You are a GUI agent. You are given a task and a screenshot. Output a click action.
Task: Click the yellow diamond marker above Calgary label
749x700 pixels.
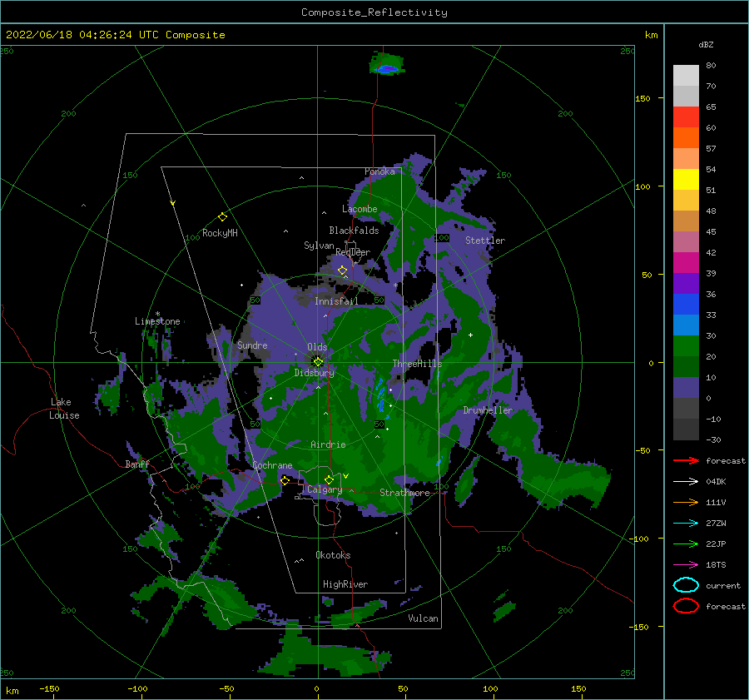[329, 479]
